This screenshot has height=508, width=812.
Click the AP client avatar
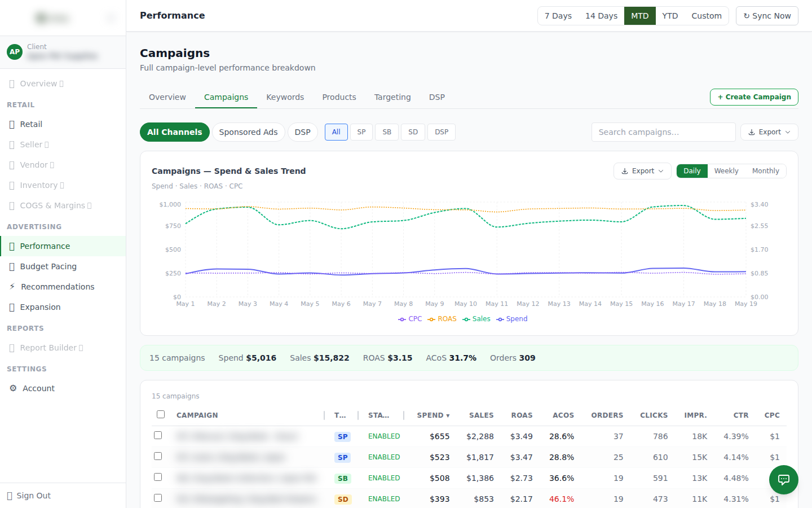(x=15, y=52)
